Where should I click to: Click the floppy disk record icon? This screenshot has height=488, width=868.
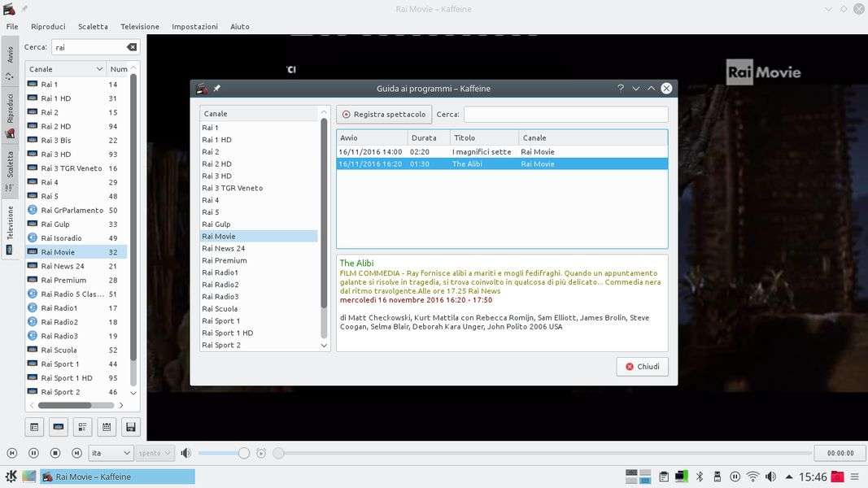[130, 426]
